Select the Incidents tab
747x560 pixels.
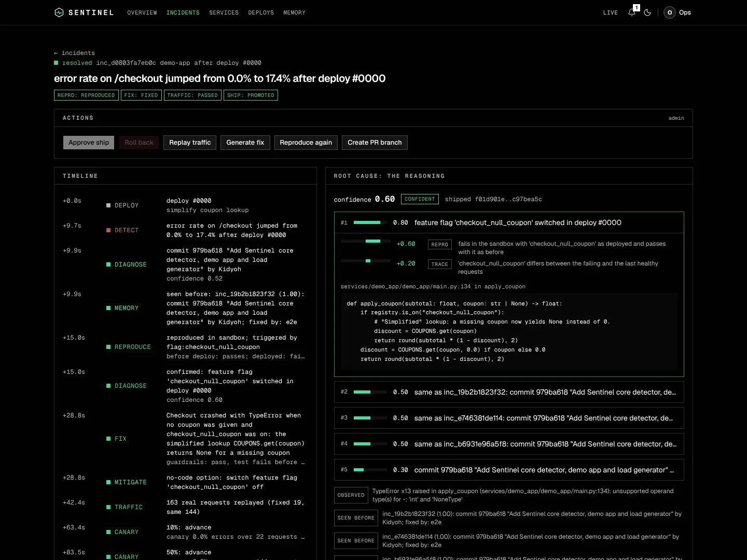pos(183,12)
